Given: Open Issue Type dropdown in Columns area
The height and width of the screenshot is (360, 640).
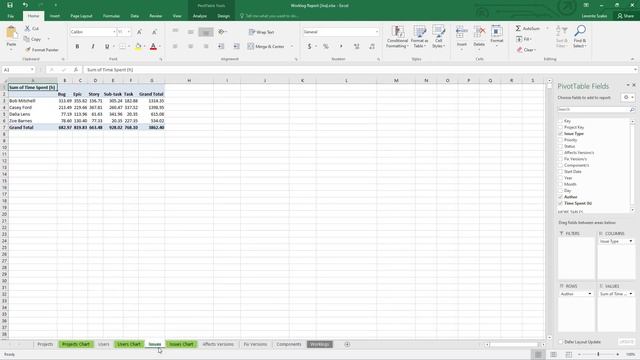Looking at the screenshot, I should tap(631, 242).
